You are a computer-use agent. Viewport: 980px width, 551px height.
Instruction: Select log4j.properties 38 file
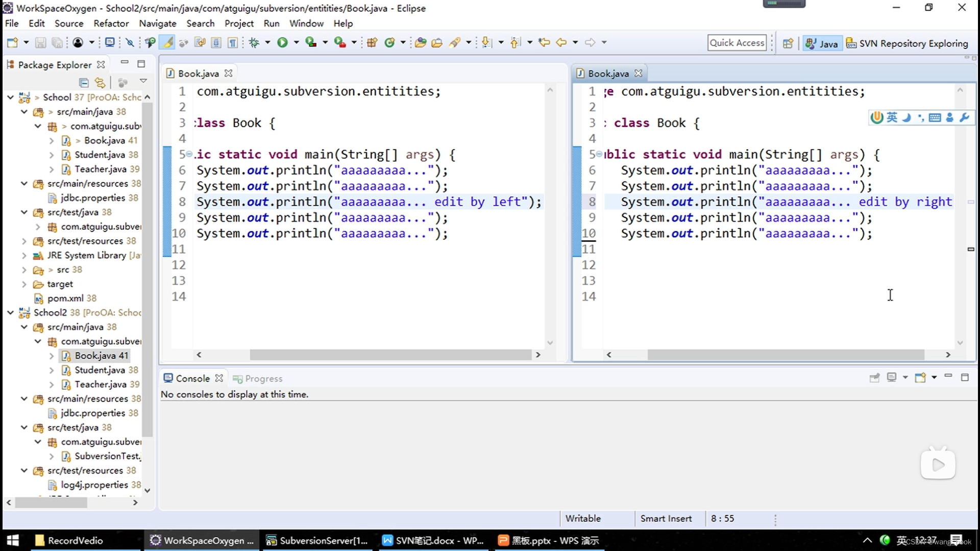(94, 485)
